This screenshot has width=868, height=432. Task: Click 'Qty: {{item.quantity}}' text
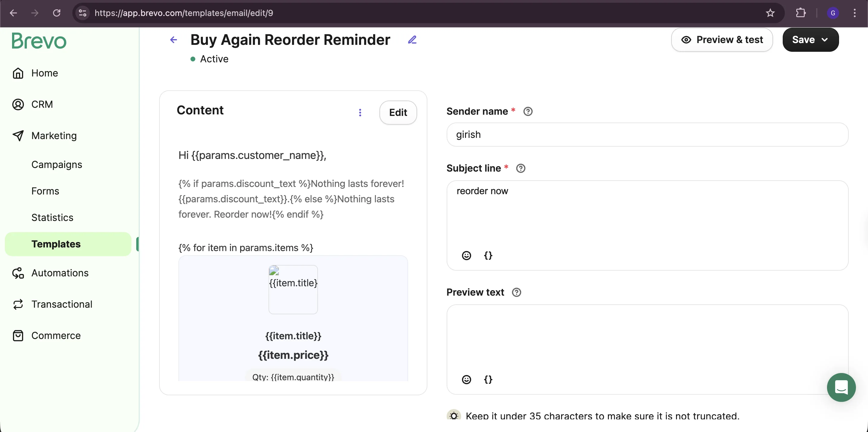pyautogui.click(x=293, y=377)
